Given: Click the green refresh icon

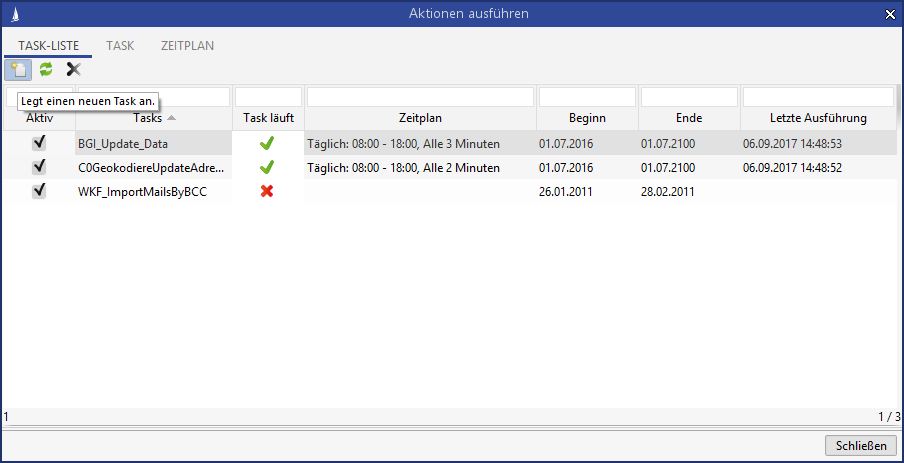Looking at the screenshot, I should coord(45,69).
